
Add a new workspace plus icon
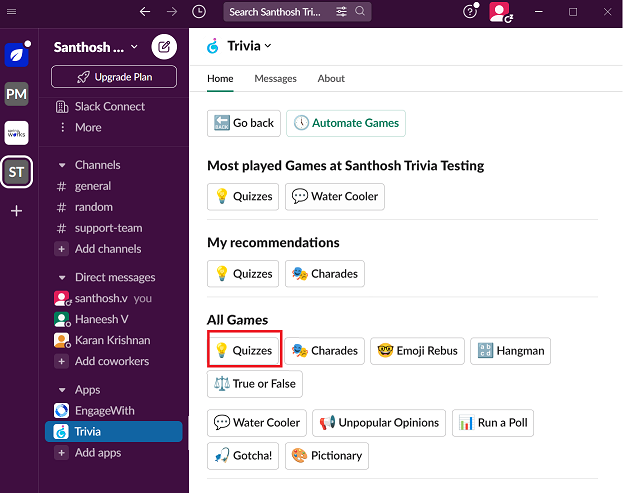(16, 211)
